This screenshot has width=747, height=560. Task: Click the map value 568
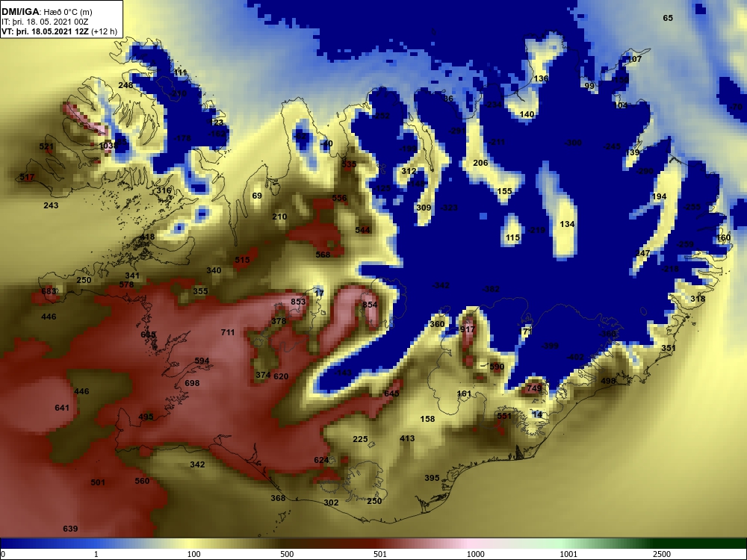(323, 255)
